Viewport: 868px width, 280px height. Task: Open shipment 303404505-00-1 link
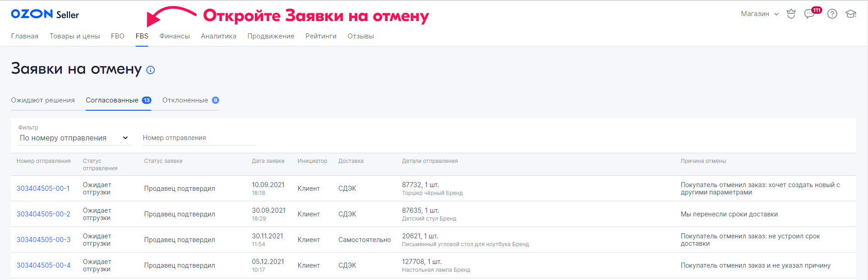click(43, 188)
